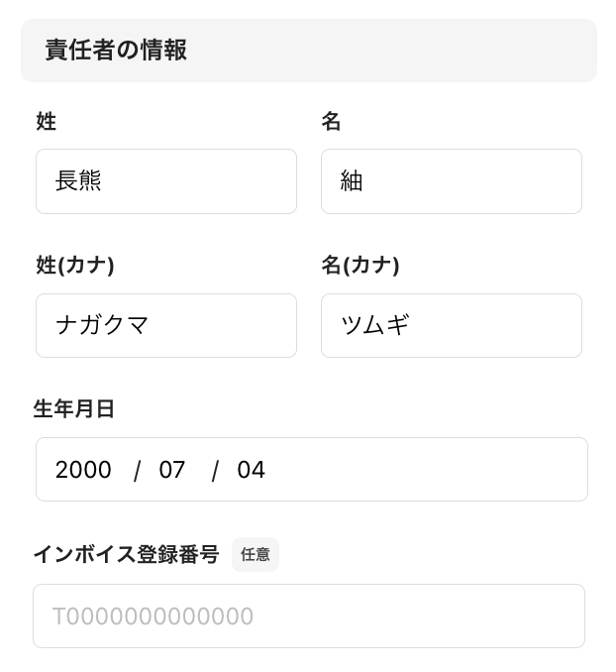Select the birth month 07 segment
The height and width of the screenshot is (672, 616).
pos(172,470)
